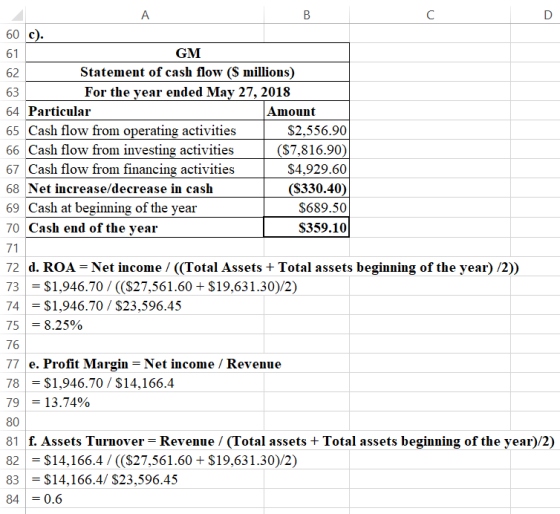Click the ($330.40) amount cell

(x=306, y=188)
